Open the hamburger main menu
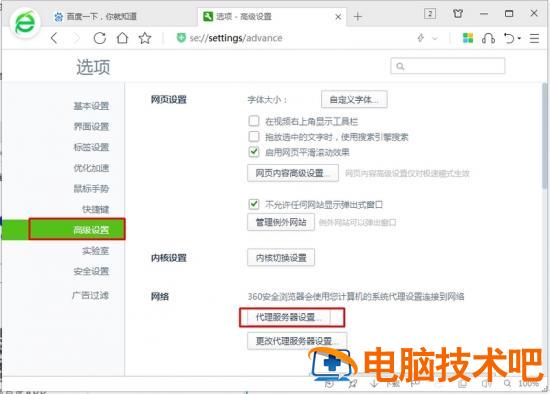This screenshot has height=394, width=550. tap(534, 38)
